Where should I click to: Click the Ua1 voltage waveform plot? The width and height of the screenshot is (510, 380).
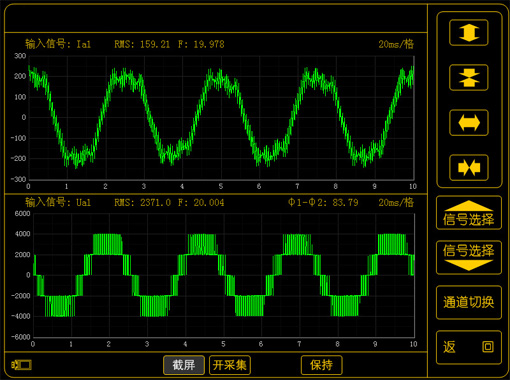(224, 275)
